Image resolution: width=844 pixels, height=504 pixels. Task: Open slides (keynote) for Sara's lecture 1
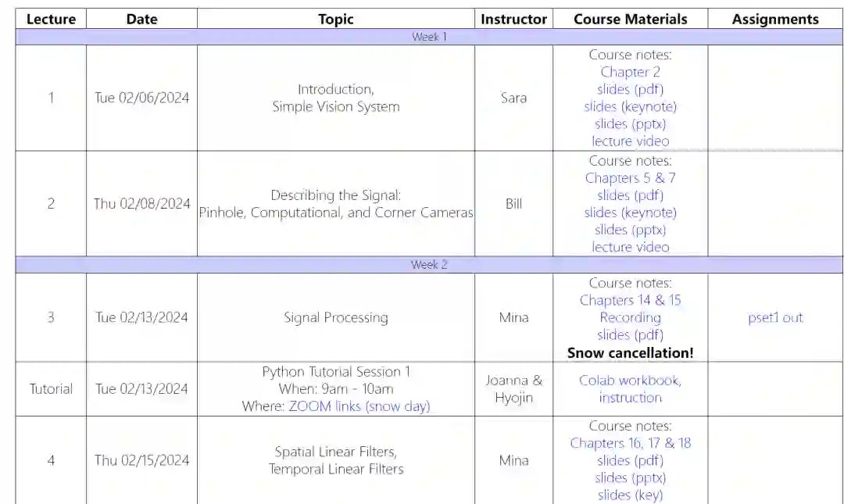[630, 106]
